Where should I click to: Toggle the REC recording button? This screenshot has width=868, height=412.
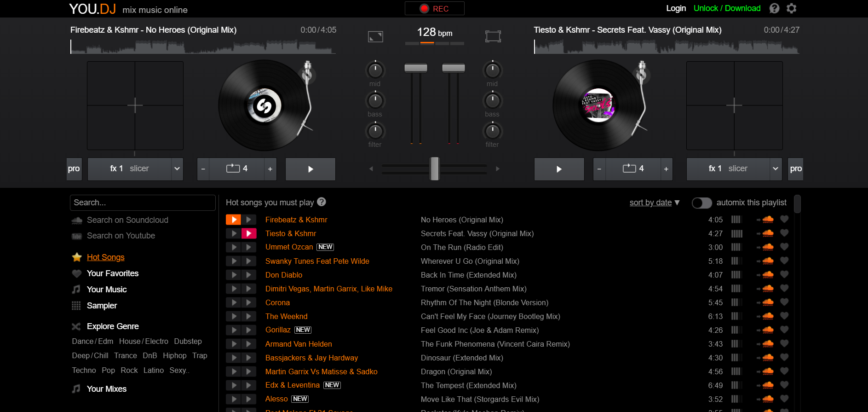click(x=434, y=9)
